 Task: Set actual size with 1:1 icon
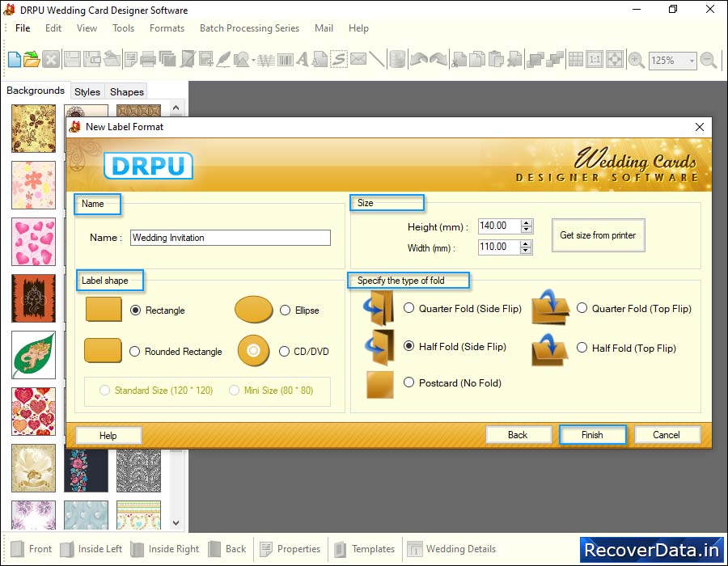click(x=595, y=60)
